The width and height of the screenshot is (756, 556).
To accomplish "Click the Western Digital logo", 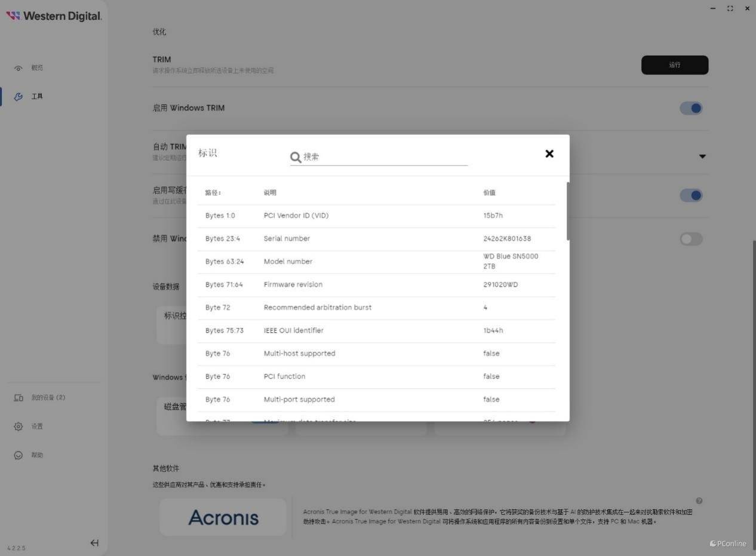I will point(54,16).
